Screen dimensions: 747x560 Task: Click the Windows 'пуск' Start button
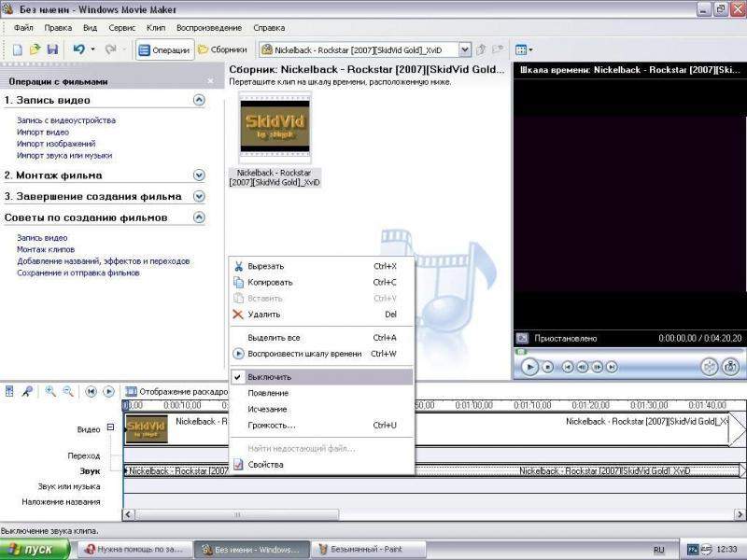pos(35,550)
